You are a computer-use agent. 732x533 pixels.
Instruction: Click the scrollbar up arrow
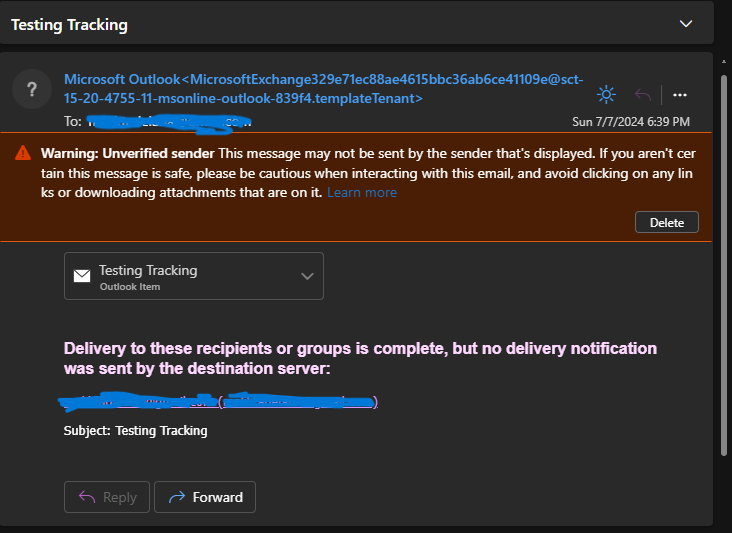tap(724, 61)
